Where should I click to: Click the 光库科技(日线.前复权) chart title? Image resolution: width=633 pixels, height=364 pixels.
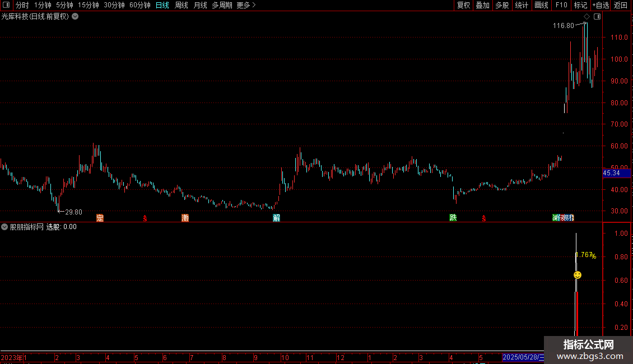(x=35, y=17)
